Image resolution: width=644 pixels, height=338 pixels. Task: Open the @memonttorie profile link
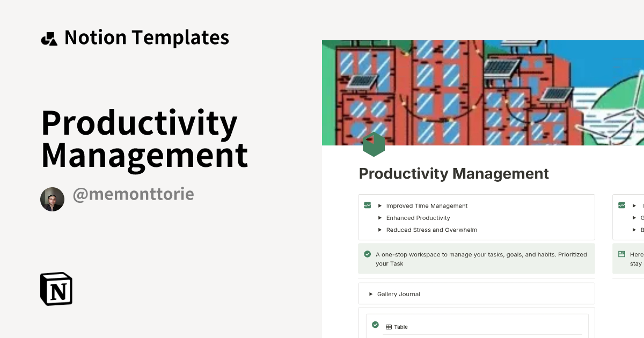(133, 194)
